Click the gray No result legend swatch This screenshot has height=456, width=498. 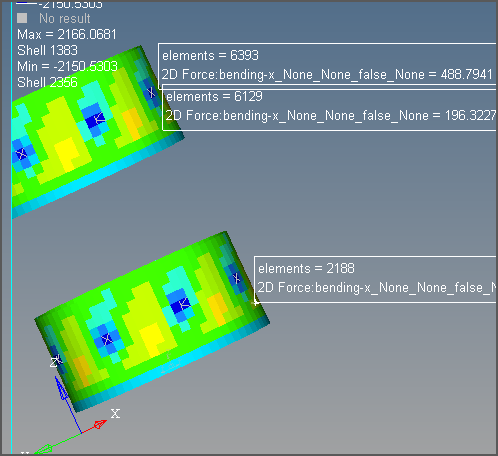[x=22, y=18]
